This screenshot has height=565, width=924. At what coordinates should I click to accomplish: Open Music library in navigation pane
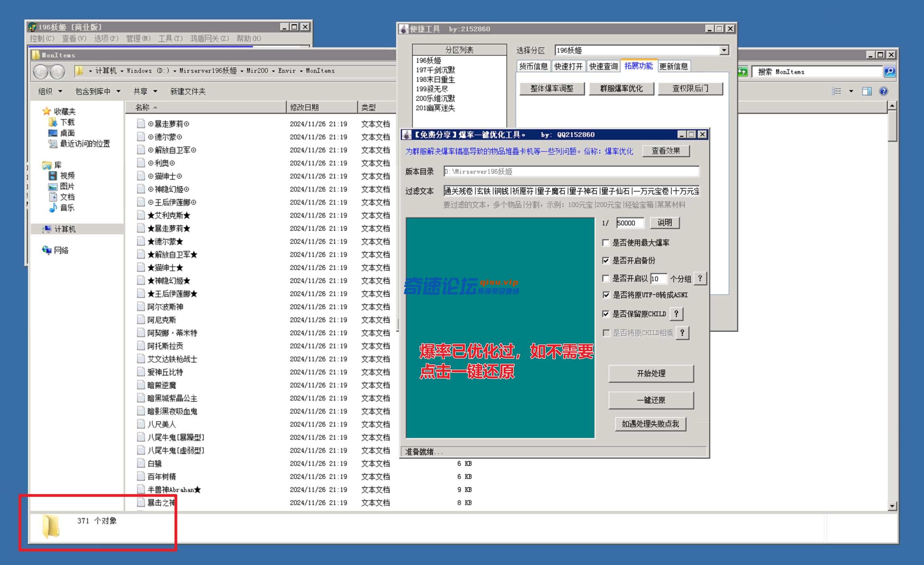pyautogui.click(x=62, y=207)
